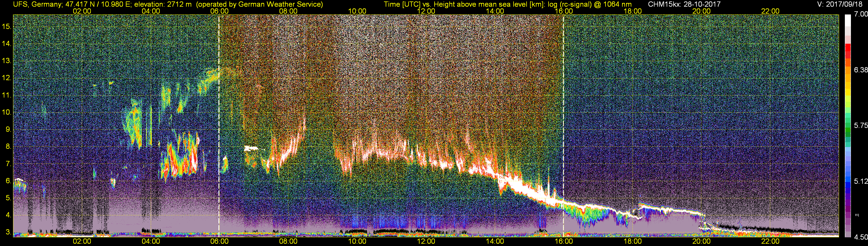The image size is (868, 246).
Task: Click the "11." km height axis label
Action: click(6, 96)
